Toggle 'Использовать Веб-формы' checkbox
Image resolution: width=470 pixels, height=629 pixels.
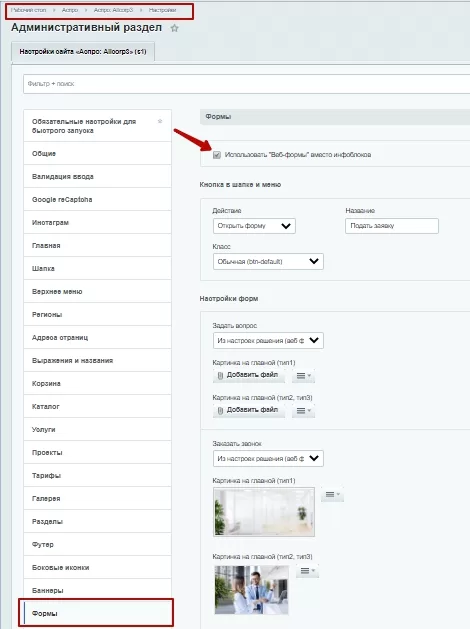[217, 155]
